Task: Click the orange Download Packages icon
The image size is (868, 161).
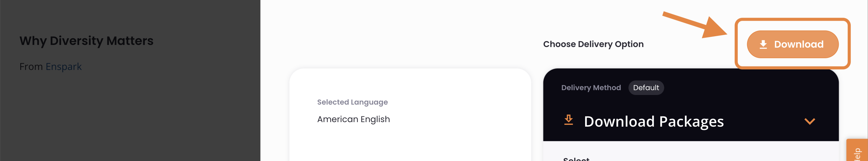Action: coord(568,120)
